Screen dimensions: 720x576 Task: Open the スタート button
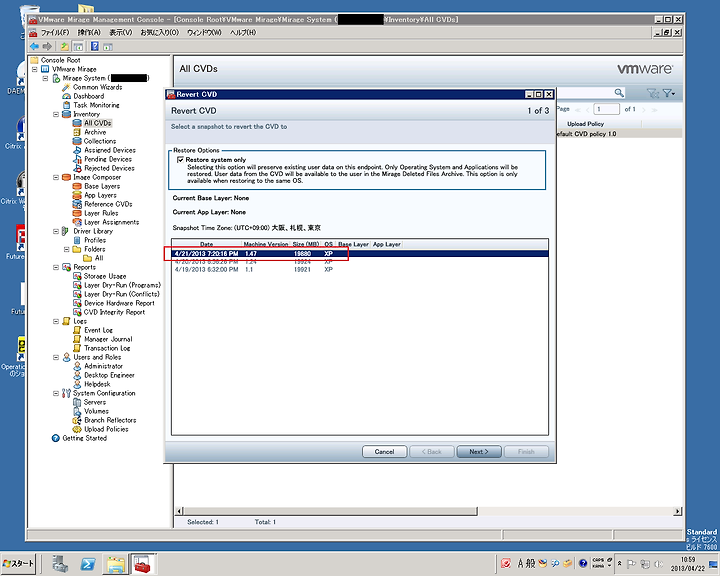(18, 563)
